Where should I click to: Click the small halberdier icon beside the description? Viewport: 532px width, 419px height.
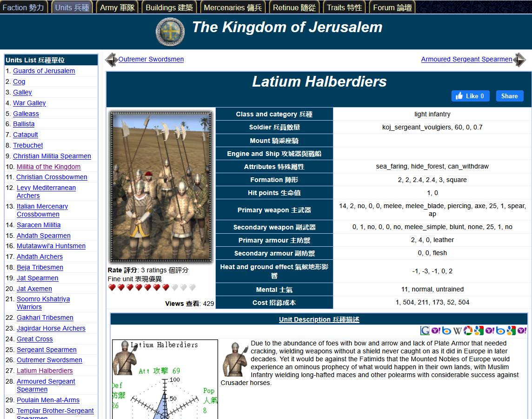click(235, 359)
